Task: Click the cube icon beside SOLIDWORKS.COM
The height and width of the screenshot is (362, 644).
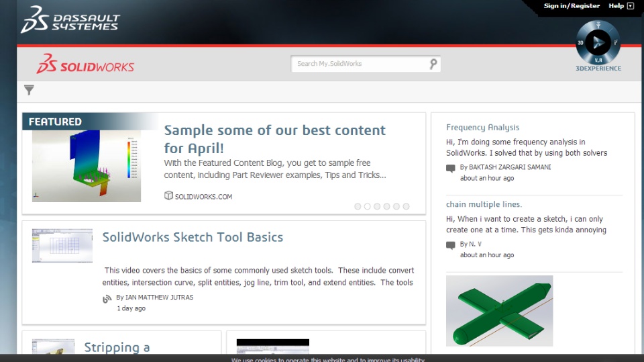Action: click(168, 195)
